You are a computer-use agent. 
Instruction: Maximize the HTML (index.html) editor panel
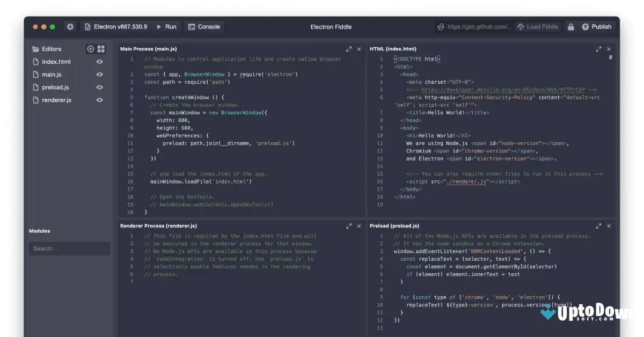click(x=598, y=49)
